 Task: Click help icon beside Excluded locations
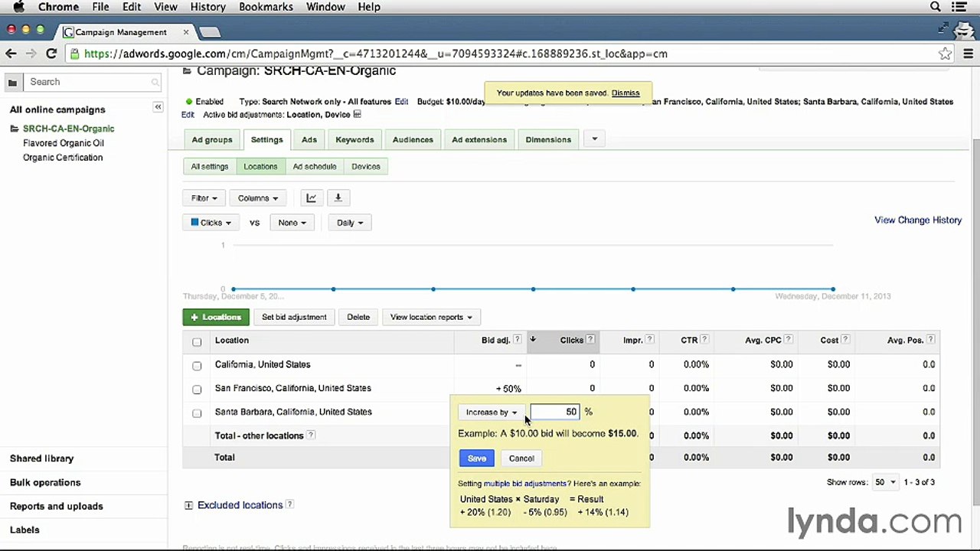tap(290, 505)
